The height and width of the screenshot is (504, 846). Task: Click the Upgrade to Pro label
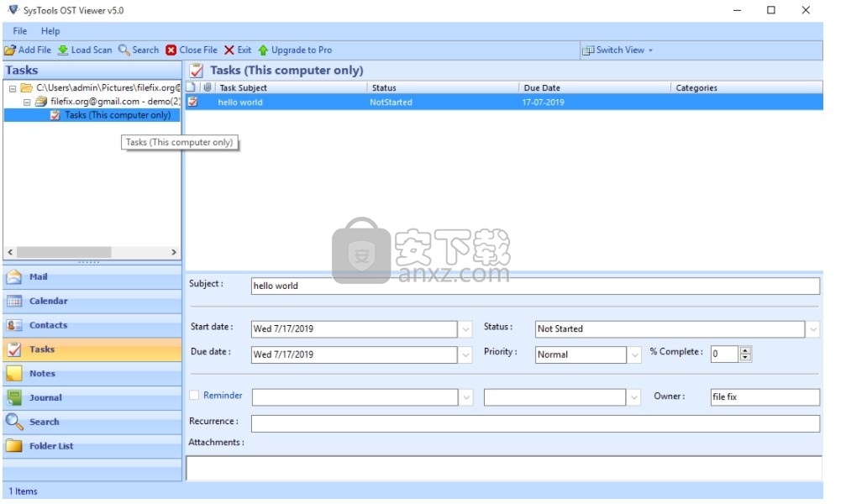(x=302, y=50)
